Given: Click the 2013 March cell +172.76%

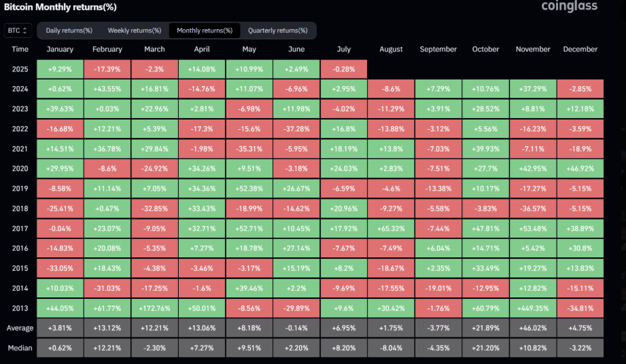Looking at the screenshot, I should coord(154,308).
